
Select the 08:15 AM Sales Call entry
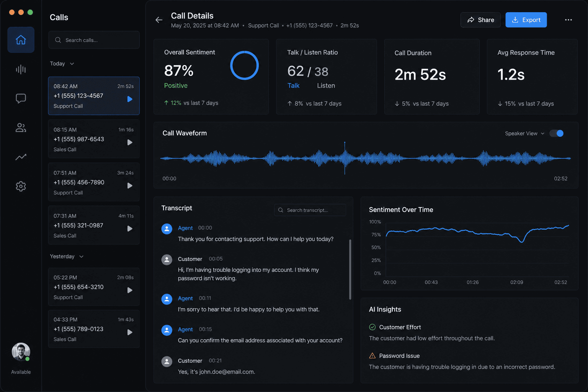[x=94, y=139]
